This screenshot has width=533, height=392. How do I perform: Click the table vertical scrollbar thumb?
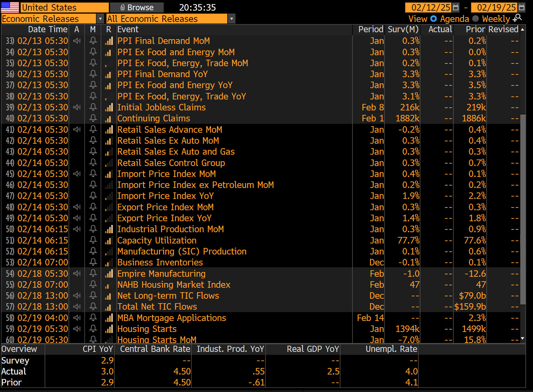[x=523, y=209]
